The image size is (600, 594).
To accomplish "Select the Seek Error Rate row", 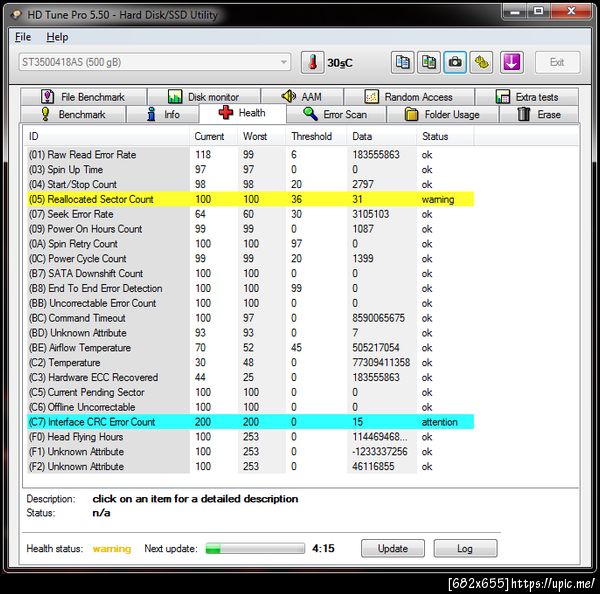I will pos(250,214).
